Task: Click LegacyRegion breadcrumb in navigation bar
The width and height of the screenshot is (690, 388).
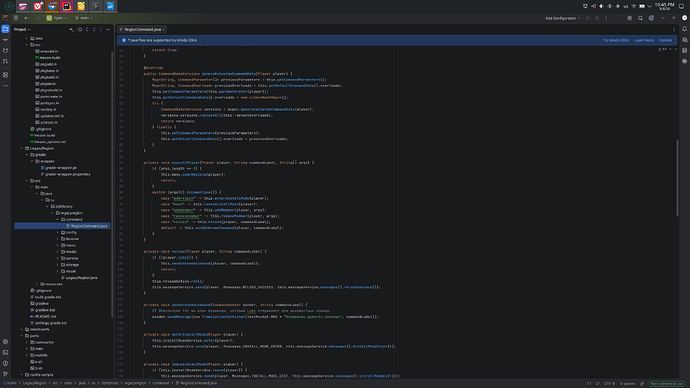Action: [x=34, y=383]
